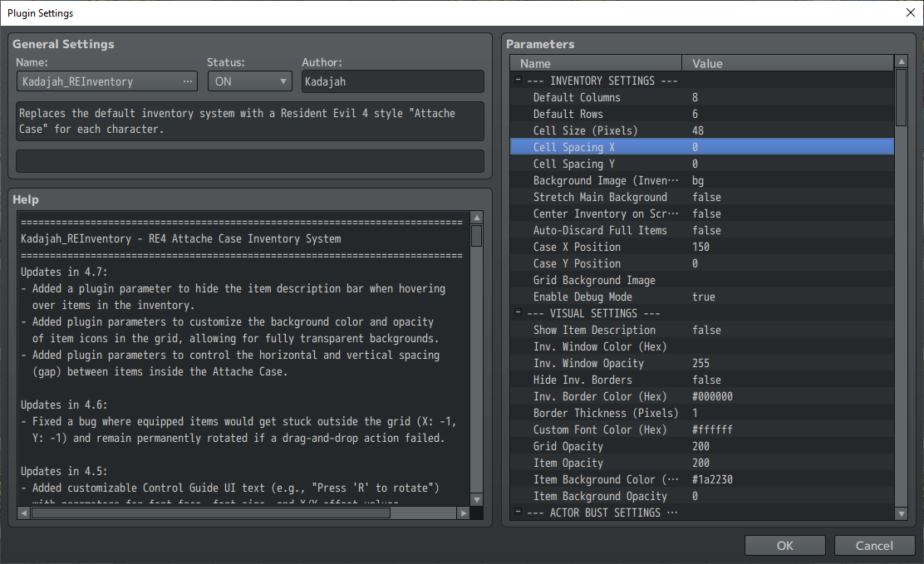The width and height of the screenshot is (924, 564).
Task: Click the true value for Enable Debug Mode
Action: (x=704, y=297)
